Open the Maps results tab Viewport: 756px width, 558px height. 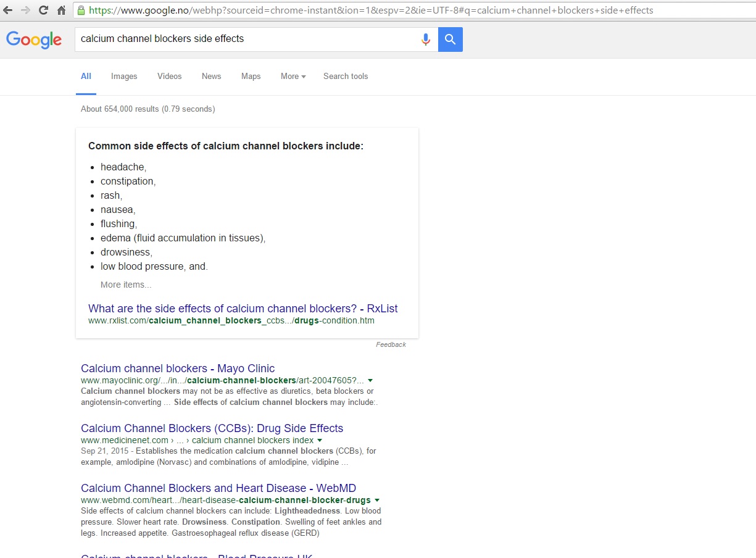click(251, 77)
